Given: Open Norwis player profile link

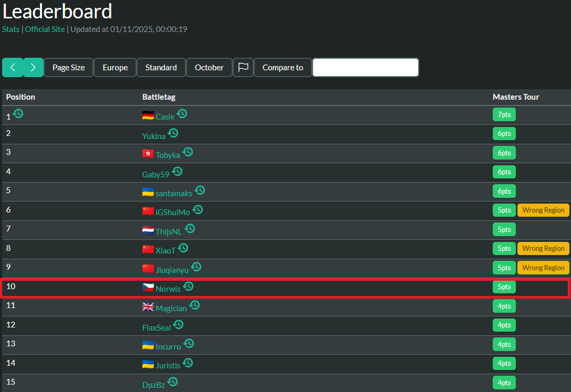Looking at the screenshot, I should pyautogui.click(x=168, y=289).
